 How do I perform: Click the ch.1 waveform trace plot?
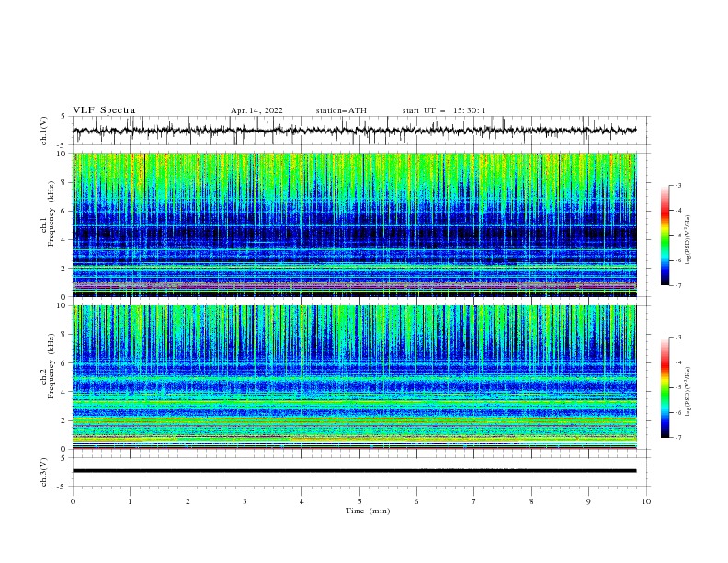[x=354, y=131]
